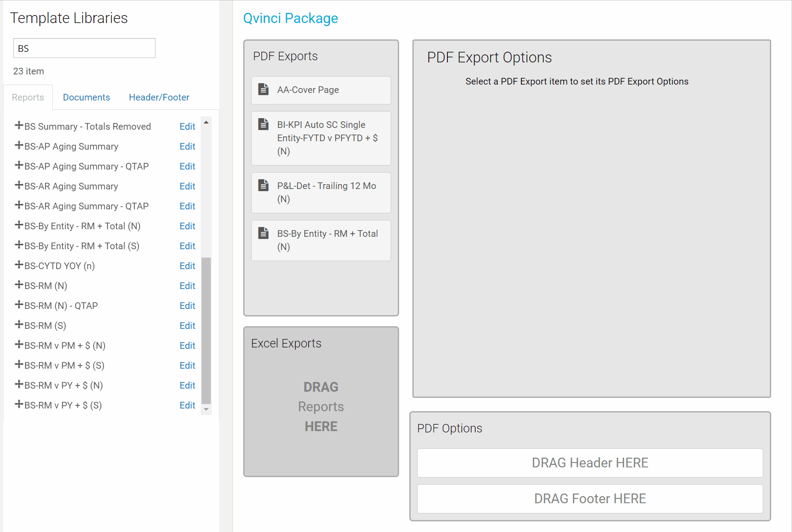
Task: Edit BS-RM v PM + $ (S)
Action: point(187,366)
